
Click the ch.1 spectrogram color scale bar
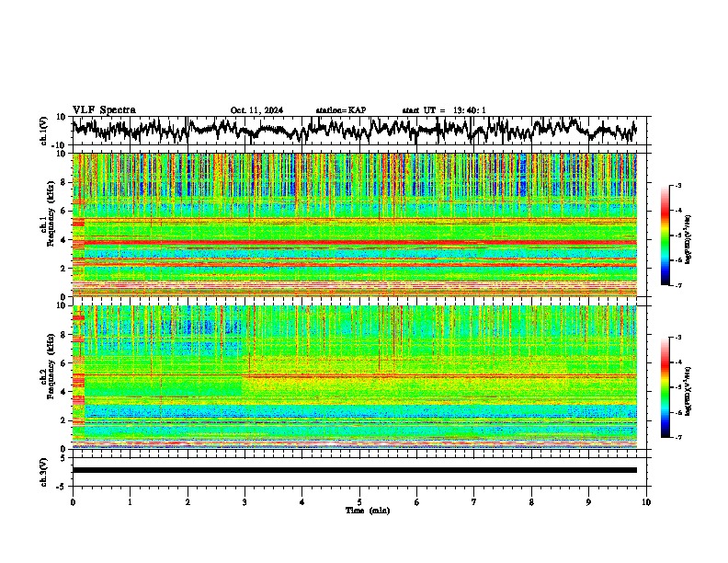point(665,236)
